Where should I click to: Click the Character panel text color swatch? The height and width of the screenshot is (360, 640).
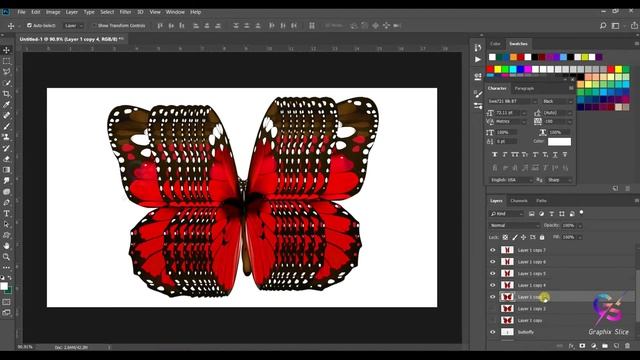[x=559, y=142]
